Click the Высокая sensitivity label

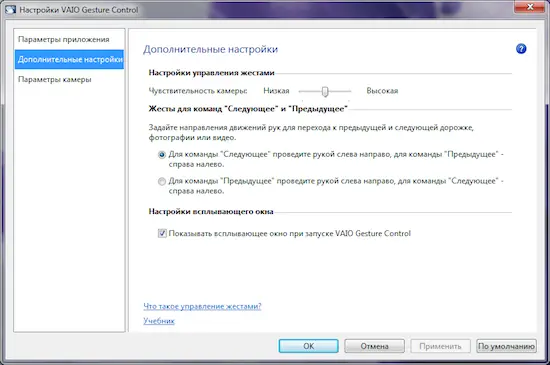tap(382, 91)
